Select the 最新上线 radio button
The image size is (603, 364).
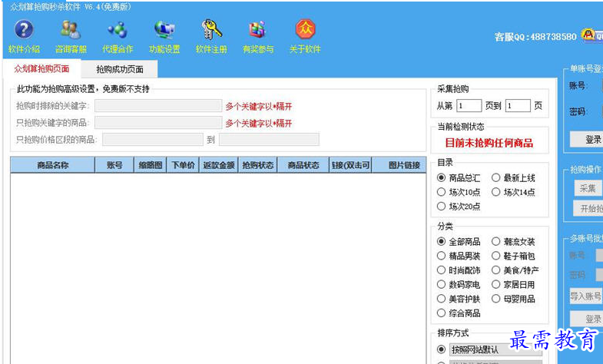(x=495, y=177)
